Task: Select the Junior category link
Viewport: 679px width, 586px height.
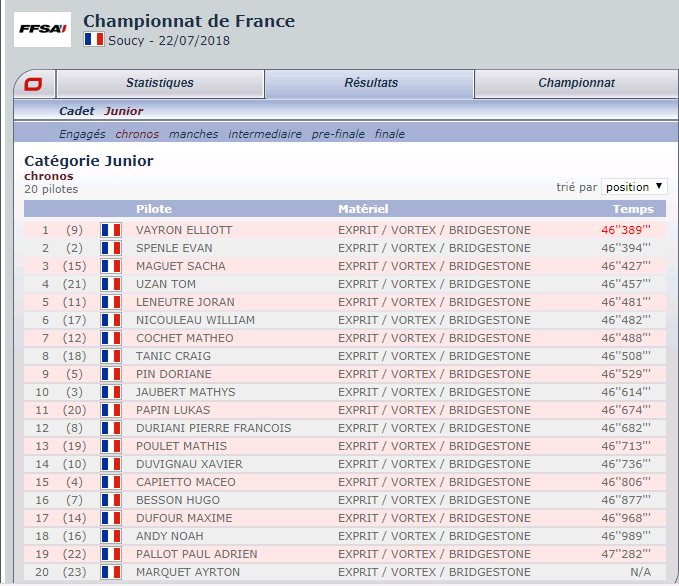Action: coord(123,111)
